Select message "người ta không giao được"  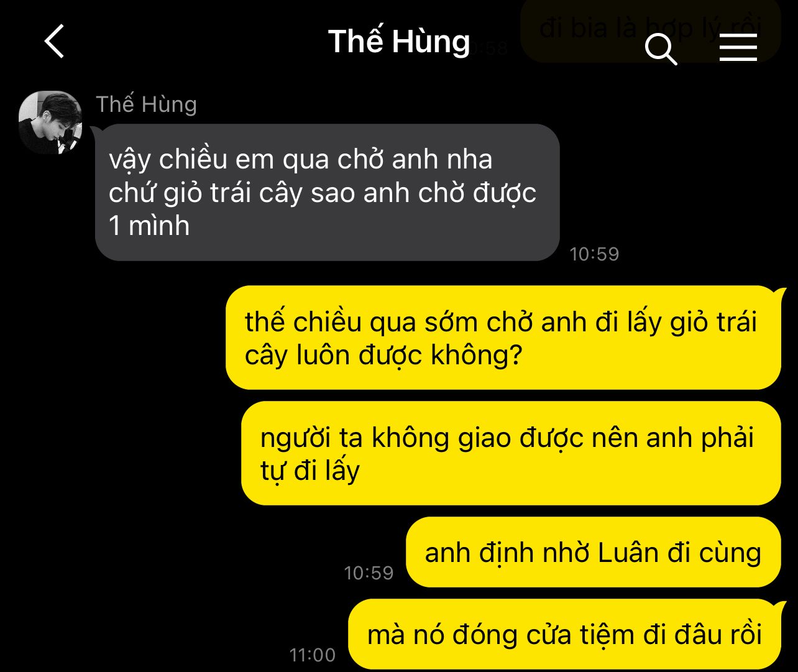pos(510,453)
